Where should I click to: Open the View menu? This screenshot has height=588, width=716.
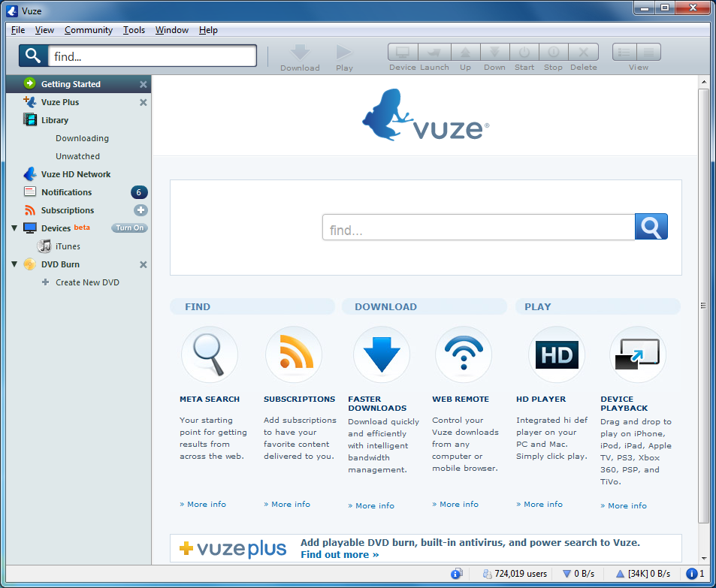[44, 30]
